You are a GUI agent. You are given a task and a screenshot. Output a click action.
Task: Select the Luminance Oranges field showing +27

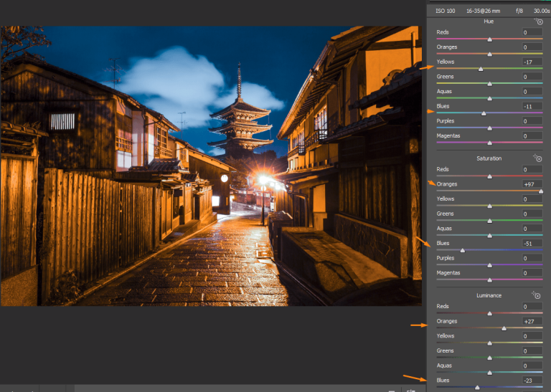[532, 321]
